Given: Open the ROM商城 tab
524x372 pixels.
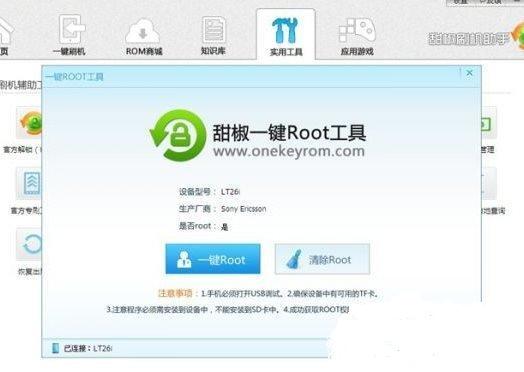Looking at the screenshot, I should (x=144, y=37).
